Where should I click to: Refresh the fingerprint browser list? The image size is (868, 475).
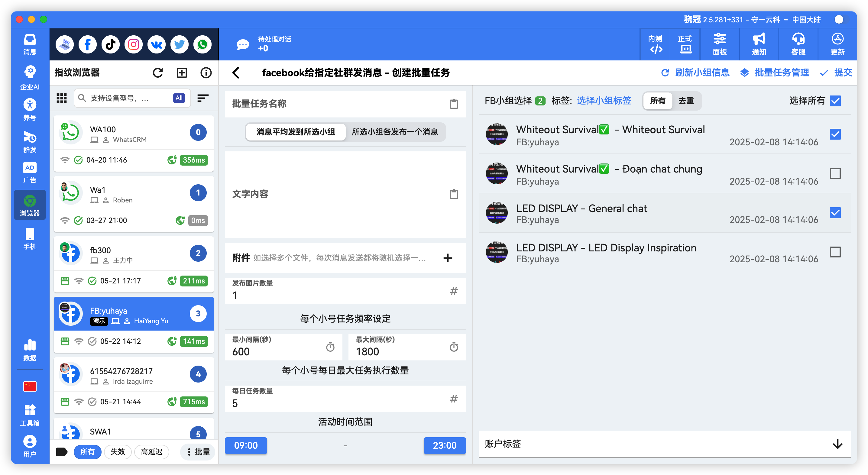[158, 73]
